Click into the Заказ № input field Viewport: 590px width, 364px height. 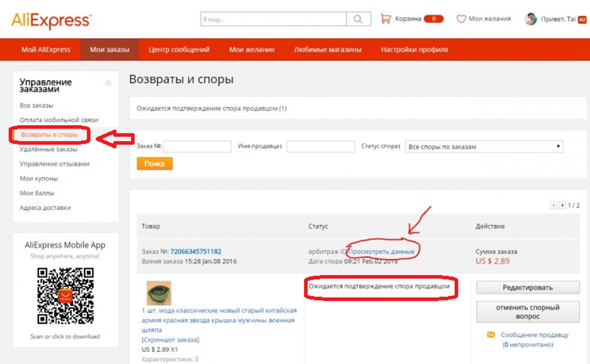(196, 147)
